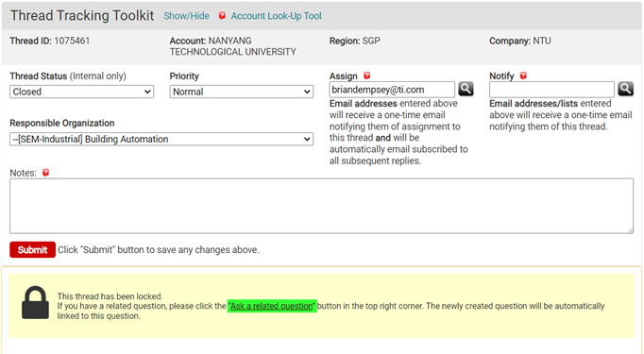The width and height of the screenshot is (644, 354).
Task: Open the Thread Status dropdown showing Closed
Action: (82, 92)
